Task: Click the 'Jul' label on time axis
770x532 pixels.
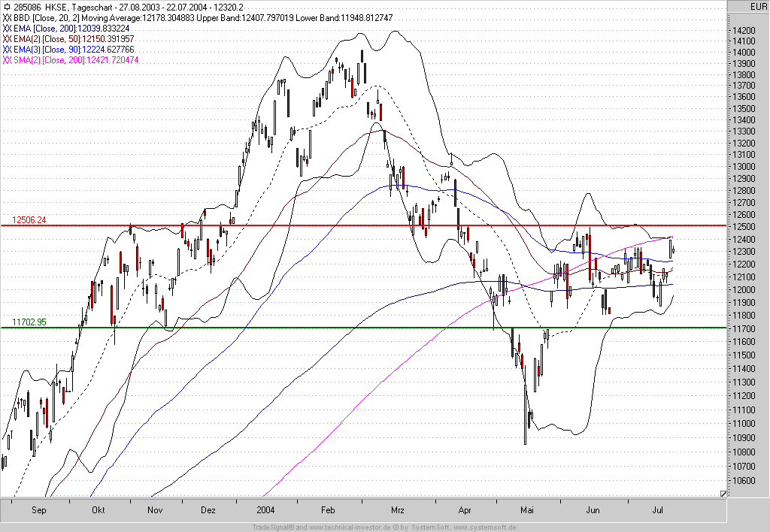Action: pyautogui.click(x=657, y=510)
